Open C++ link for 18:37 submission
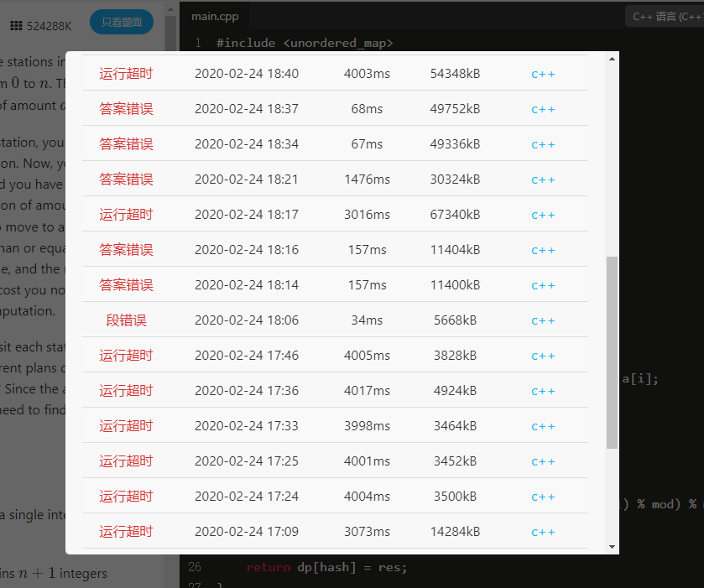This screenshot has width=704, height=588. pos(543,109)
